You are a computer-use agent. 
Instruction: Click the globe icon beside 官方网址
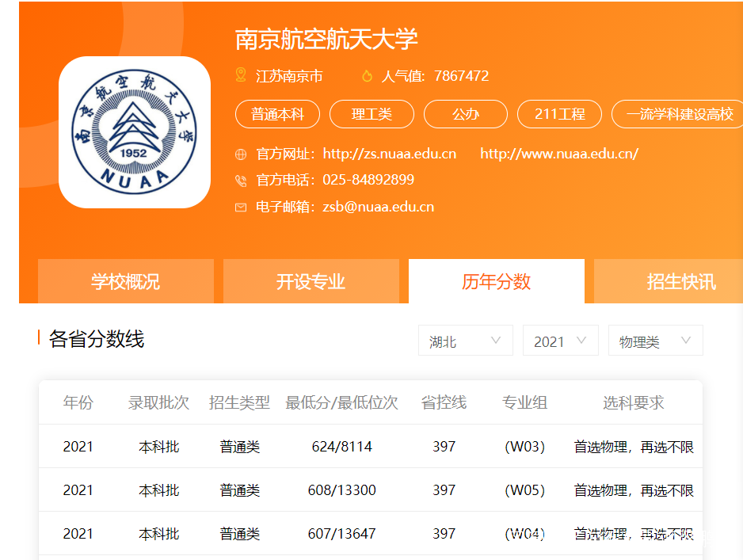coord(241,154)
